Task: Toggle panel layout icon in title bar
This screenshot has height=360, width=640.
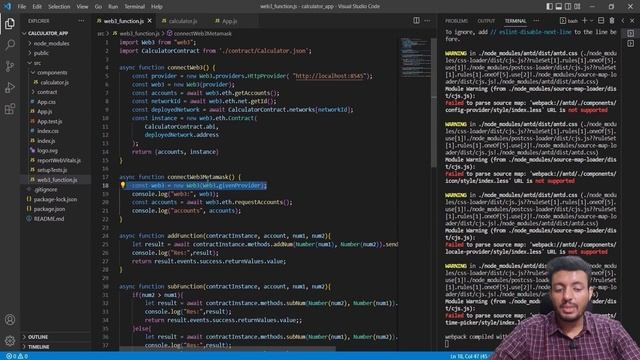Action: tap(559, 7)
